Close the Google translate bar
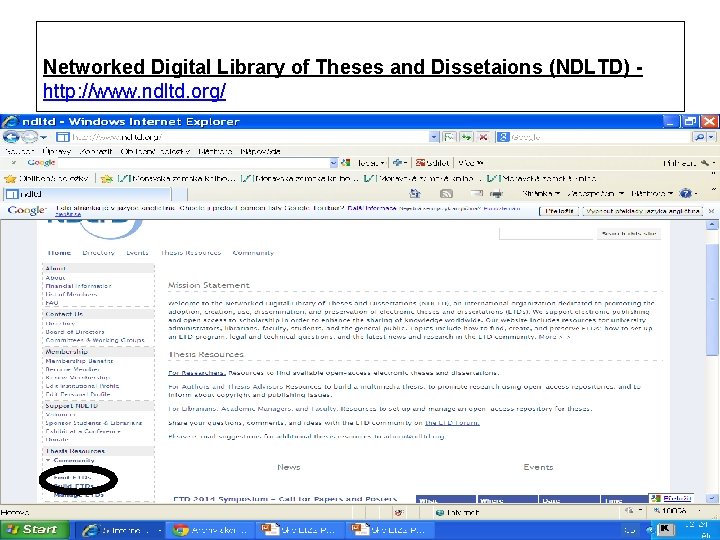The height and width of the screenshot is (540, 720). 711,211
